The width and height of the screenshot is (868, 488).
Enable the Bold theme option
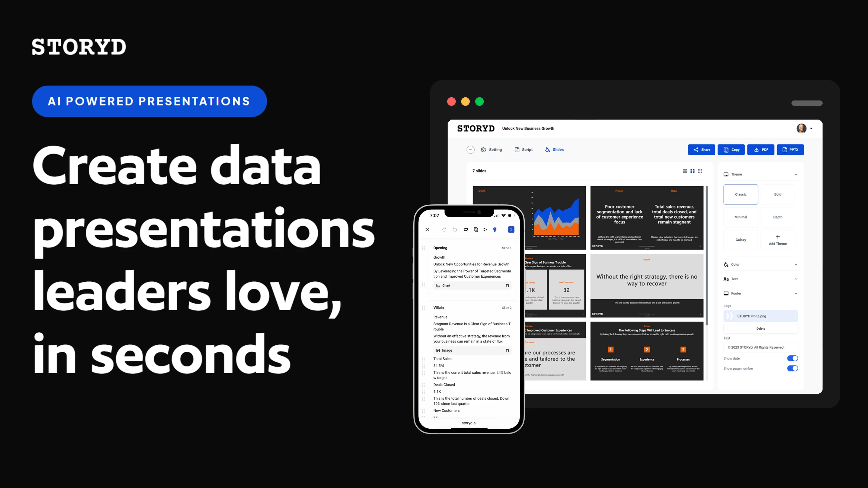tap(778, 194)
